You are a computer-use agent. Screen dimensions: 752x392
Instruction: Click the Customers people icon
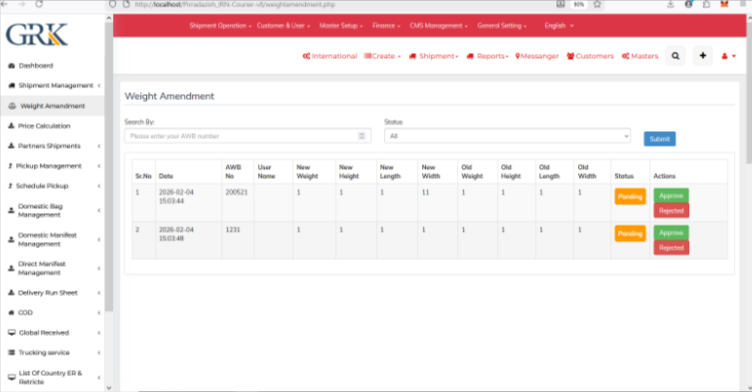click(570, 56)
